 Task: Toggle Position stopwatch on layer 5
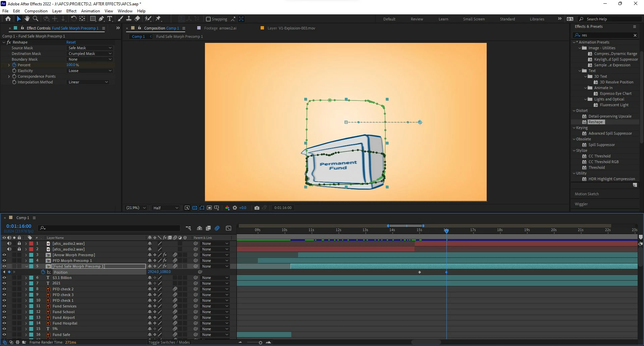coord(43,272)
